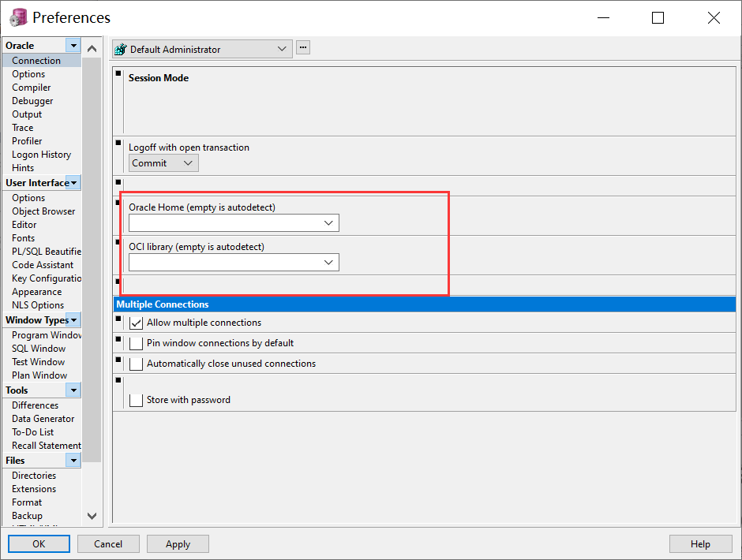Collapse the User Interface section arrow
This screenshot has width=742, height=560.
(73, 182)
